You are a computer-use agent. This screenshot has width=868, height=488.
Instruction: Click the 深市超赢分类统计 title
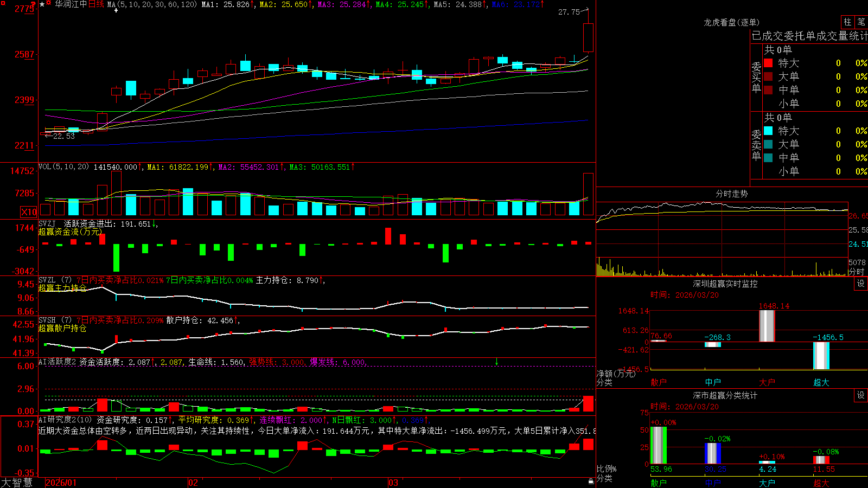(725, 395)
